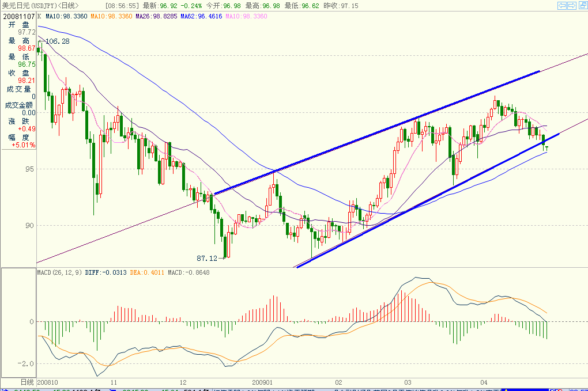588x391 pixels.
Task: Click the 106.28 high price marker
Action: point(58,41)
